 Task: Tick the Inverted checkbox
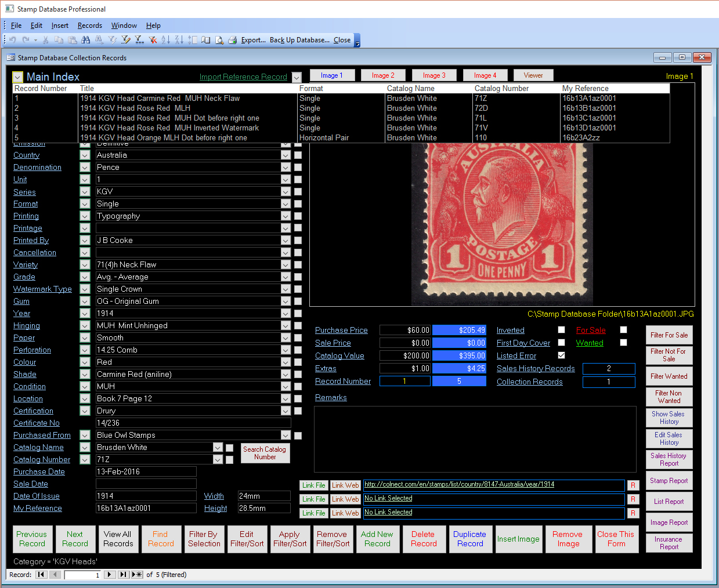561,330
